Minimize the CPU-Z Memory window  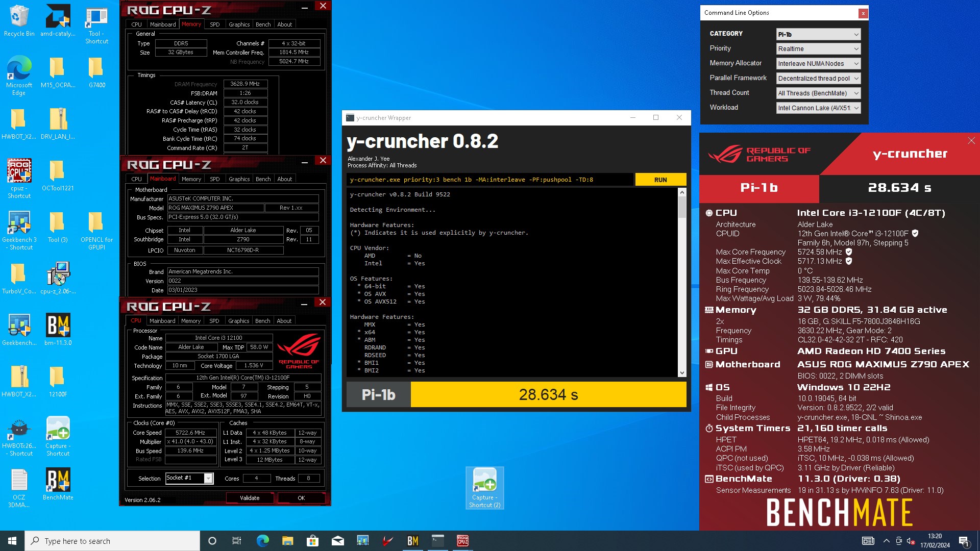coord(305,7)
